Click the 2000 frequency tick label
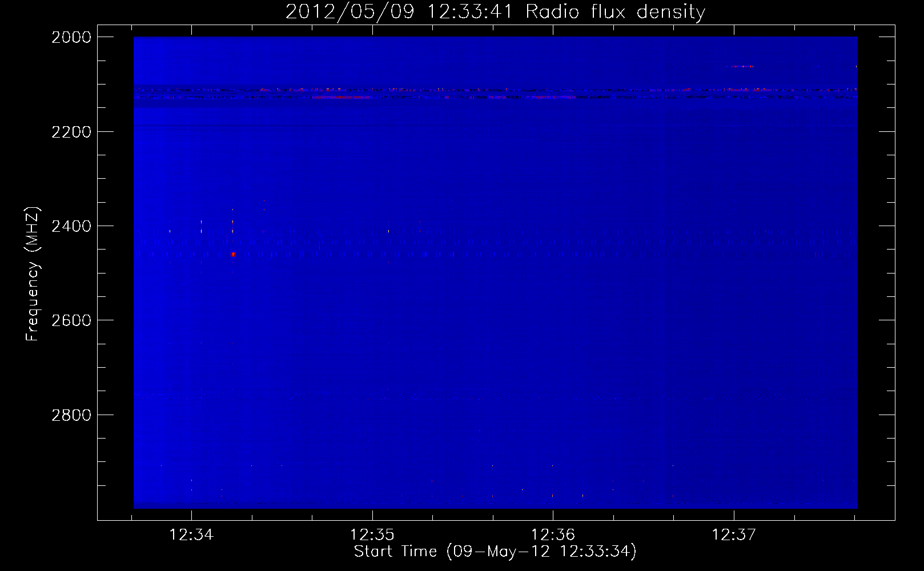 [71, 37]
